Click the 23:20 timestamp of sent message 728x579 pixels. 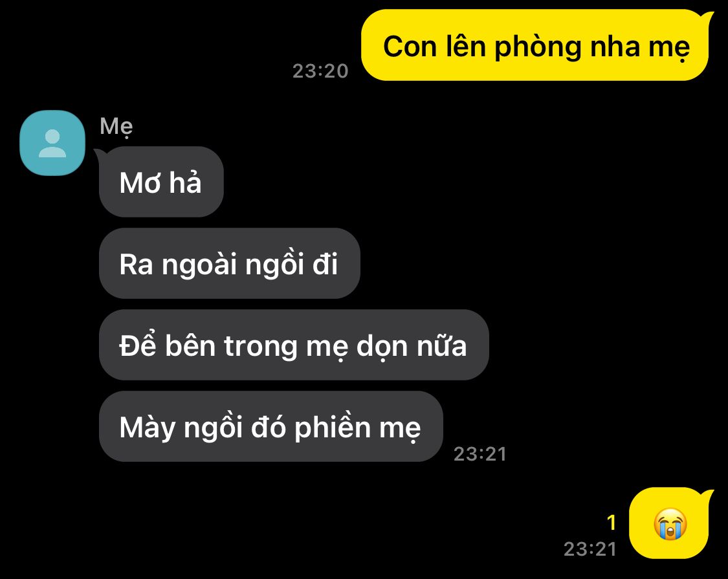point(320,71)
